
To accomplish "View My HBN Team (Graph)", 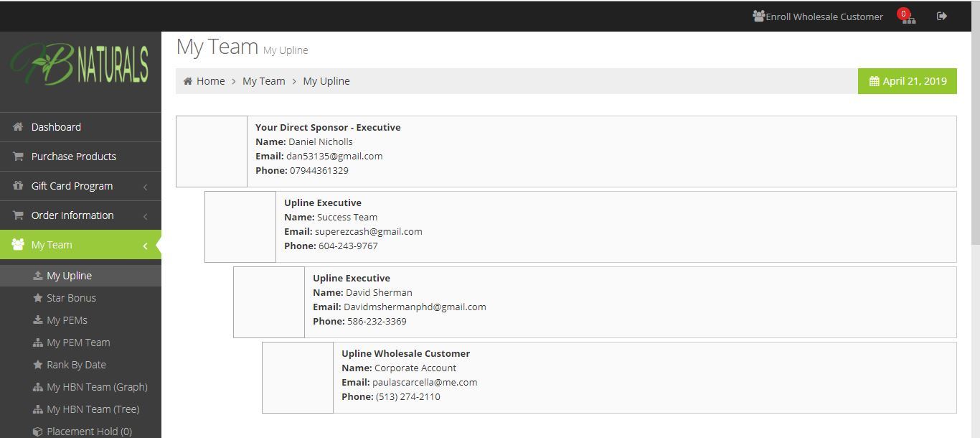I will (x=80, y=387).
